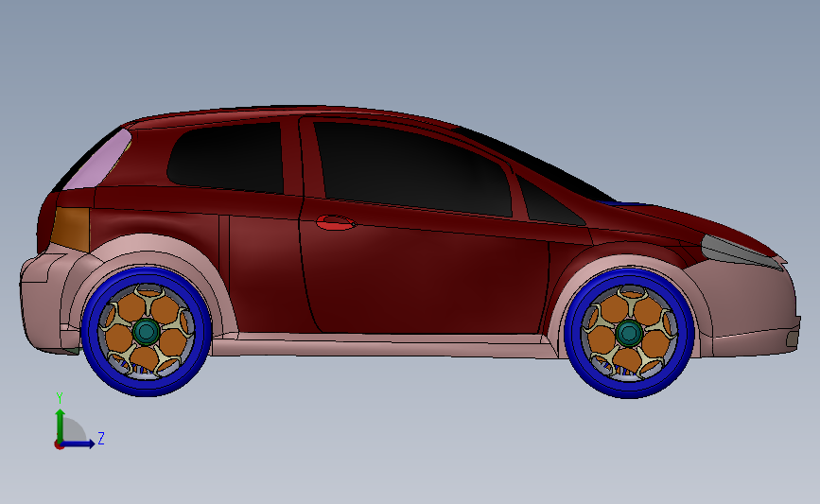The height and width of the screenshot is (504, 820).
Task: Select the orange rear tail light
Action: pyautogui.click(x=71, y=229)
